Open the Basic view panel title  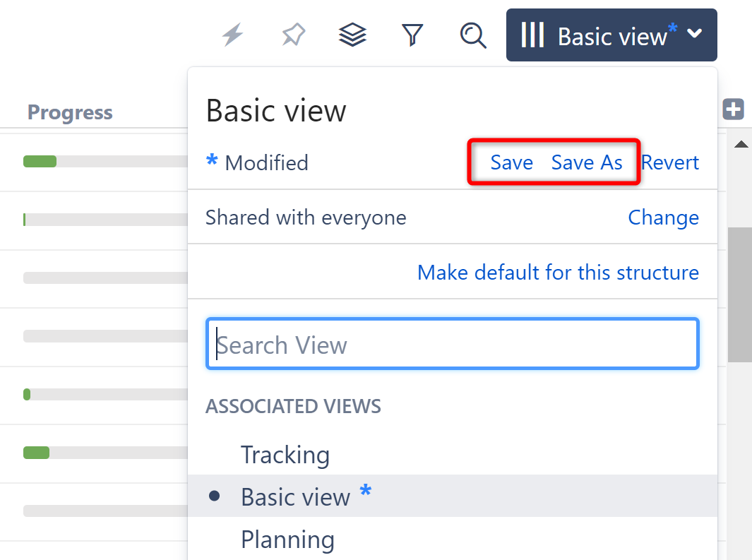pyautogui.click(x=275, y=110)
